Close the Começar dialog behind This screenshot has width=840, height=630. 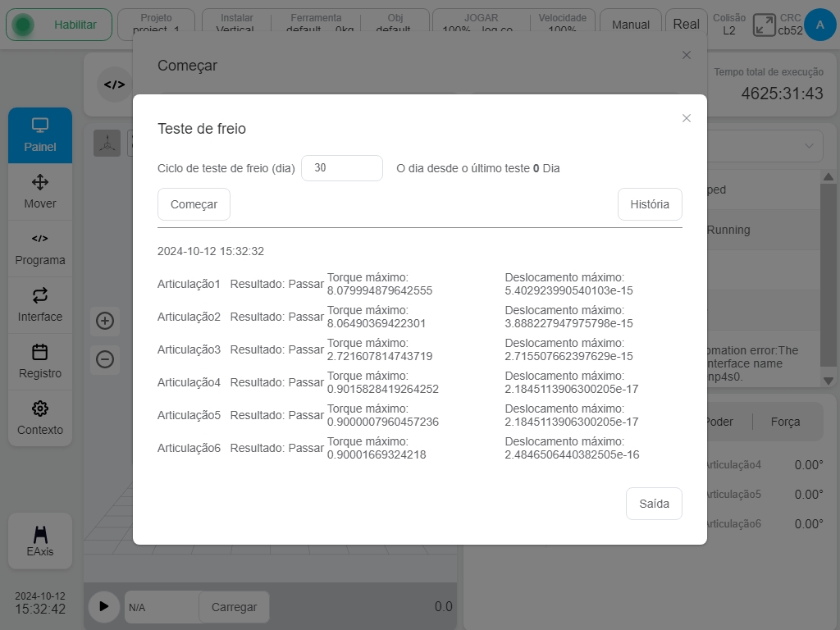(x=687, y=55)
